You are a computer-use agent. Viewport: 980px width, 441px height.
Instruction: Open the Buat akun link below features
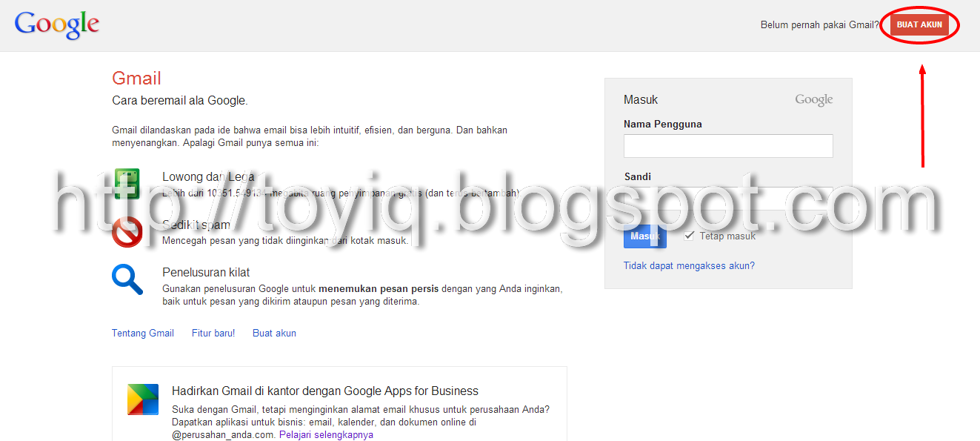tap(274, 334)
